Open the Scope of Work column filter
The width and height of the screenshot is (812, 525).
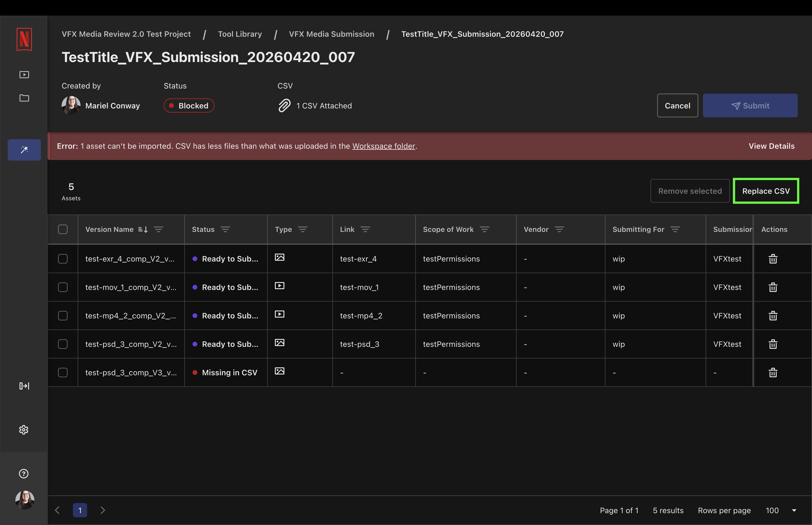(x=485, y=230)
